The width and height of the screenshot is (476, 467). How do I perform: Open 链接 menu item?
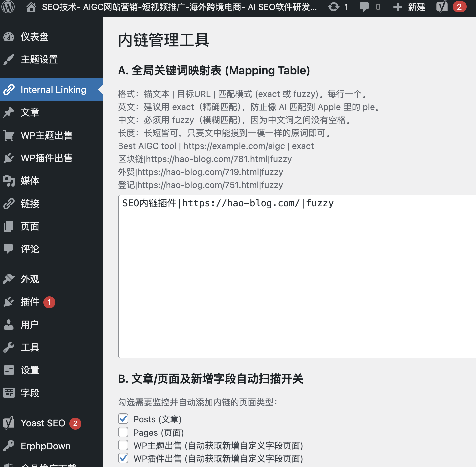(x=30, y=204)
